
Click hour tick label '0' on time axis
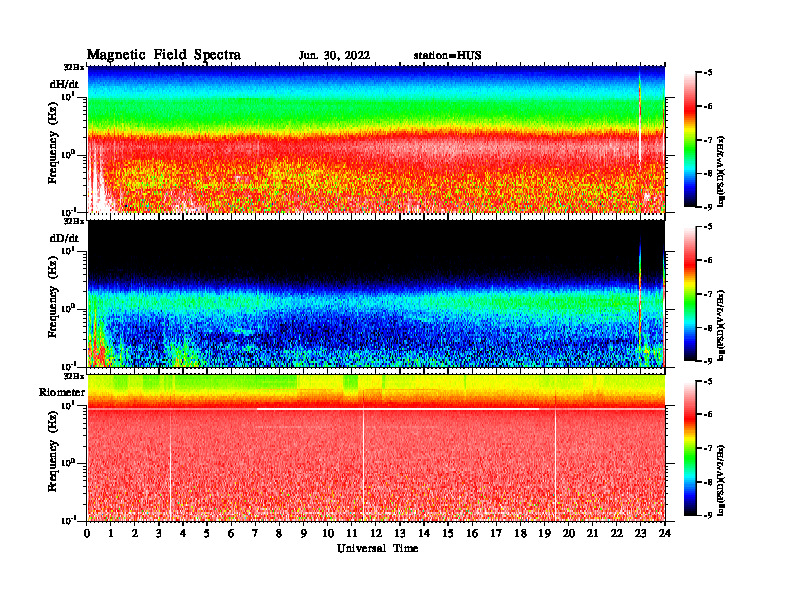[87, 533]
